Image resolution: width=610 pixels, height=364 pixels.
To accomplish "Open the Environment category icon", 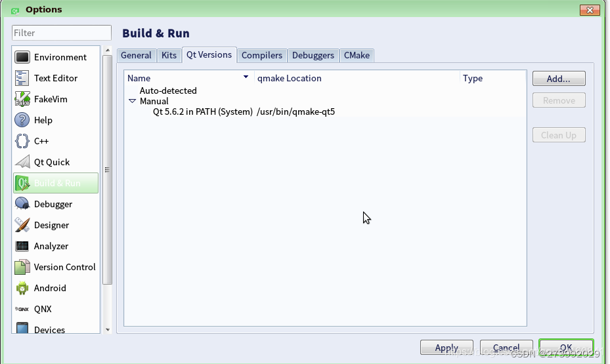I will (x=22, y=57).
